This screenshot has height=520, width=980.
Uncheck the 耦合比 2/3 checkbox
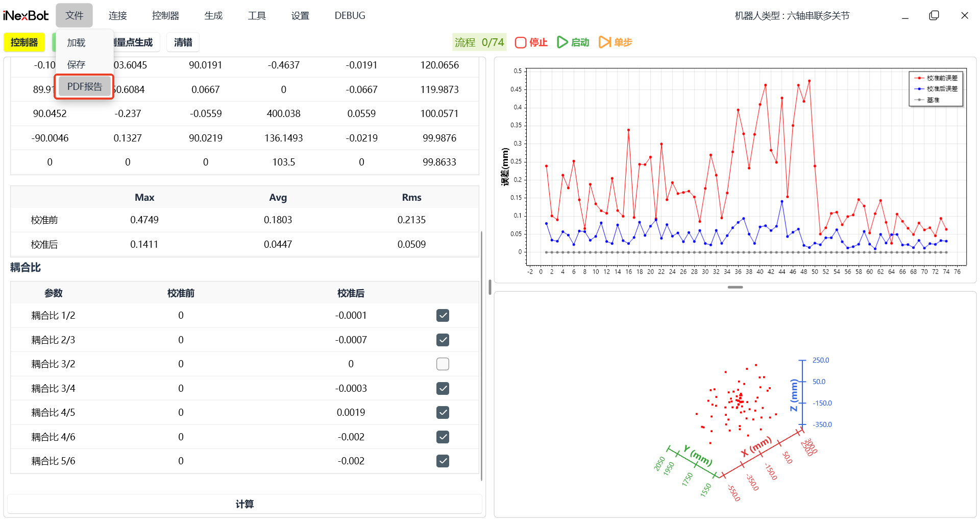(443, 340)
